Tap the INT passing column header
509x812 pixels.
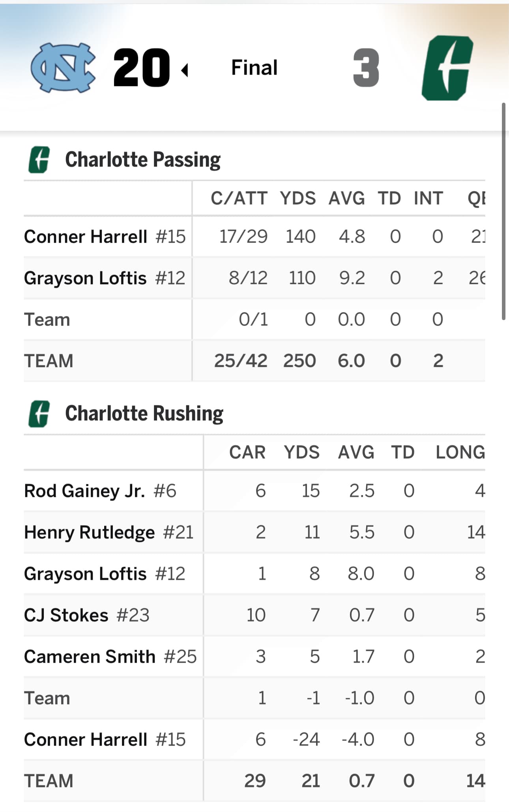(429, 199)
